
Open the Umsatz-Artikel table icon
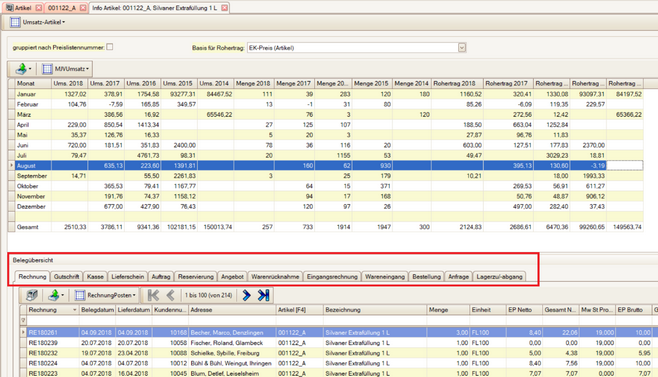(15, 22)
